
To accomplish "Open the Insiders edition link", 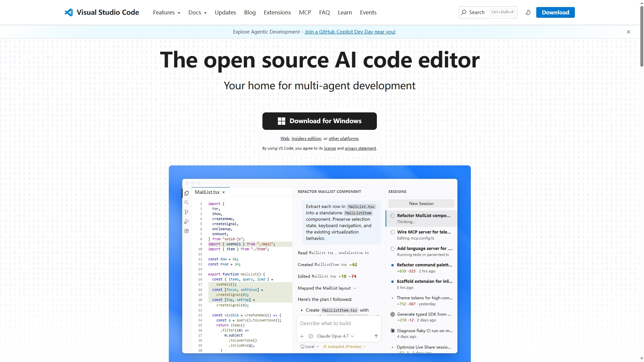I will point(306,139).
